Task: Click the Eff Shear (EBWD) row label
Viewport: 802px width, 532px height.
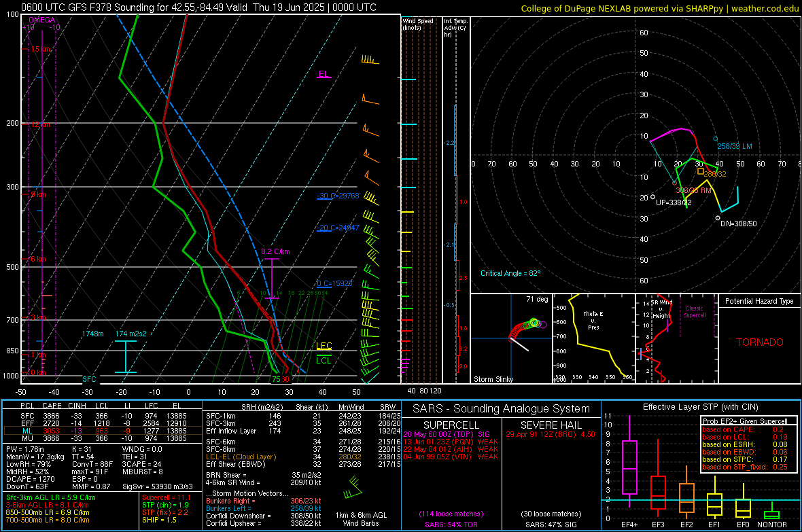Action: point(236,464)
